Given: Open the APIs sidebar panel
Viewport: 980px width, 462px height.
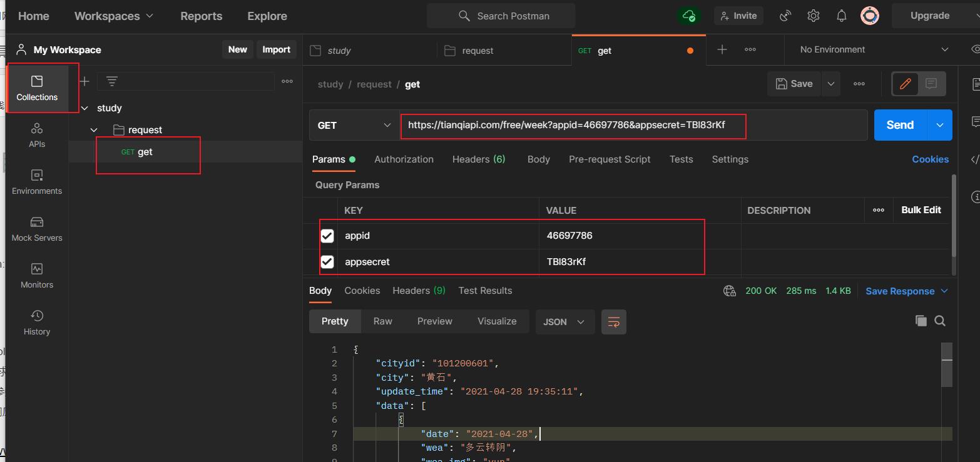Looking at the screenshot, I should coord(37,136).
